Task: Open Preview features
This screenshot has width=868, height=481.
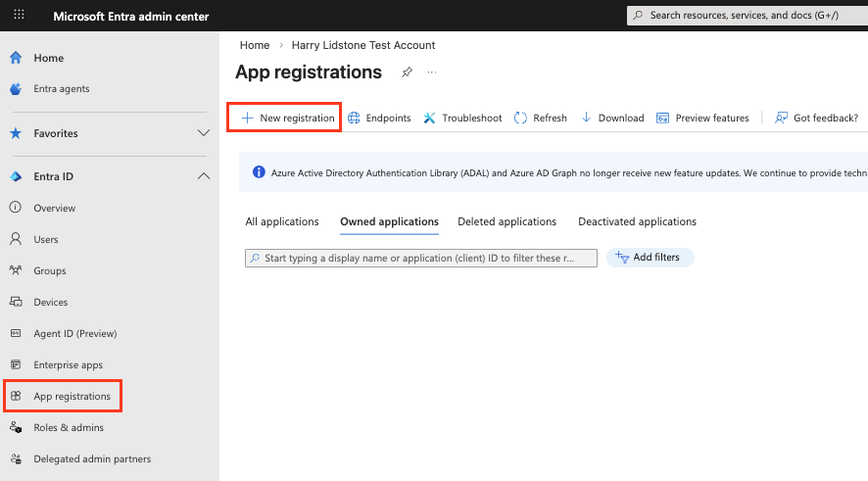Action: point(702,118)
